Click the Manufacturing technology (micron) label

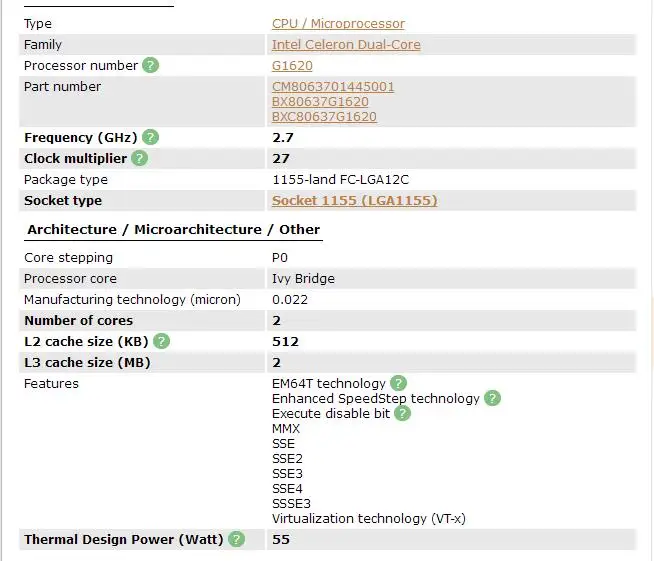[133, 299]
